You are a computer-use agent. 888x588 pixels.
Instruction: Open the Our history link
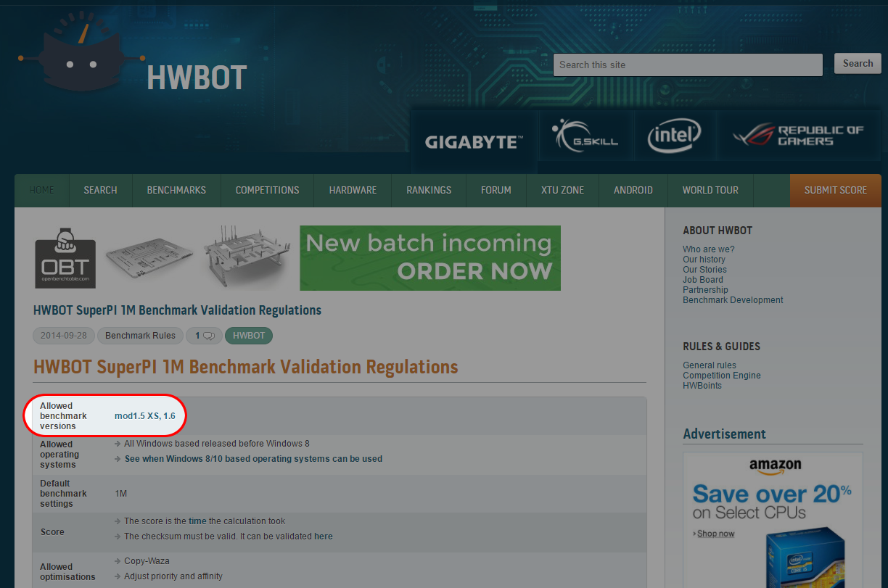click(x=704, y=260)
